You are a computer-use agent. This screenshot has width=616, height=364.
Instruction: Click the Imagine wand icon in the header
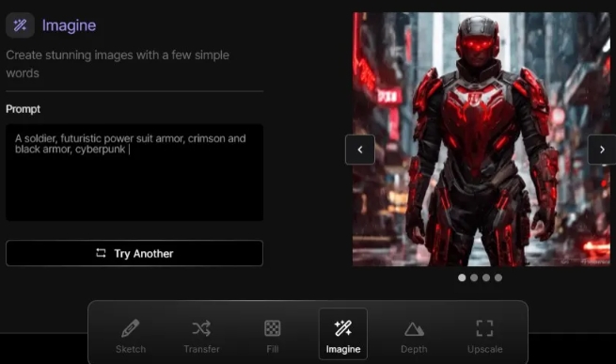click(20, 25)
